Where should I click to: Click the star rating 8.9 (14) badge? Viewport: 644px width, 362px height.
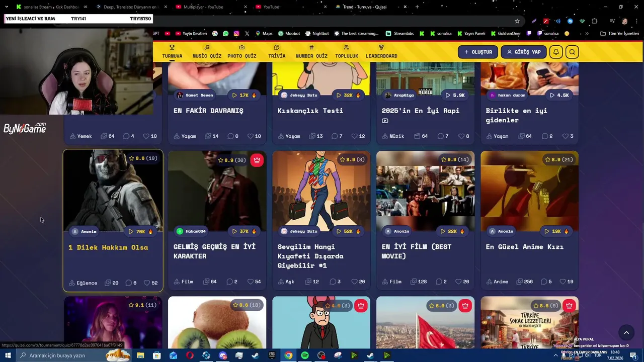(x=455, y=159)
